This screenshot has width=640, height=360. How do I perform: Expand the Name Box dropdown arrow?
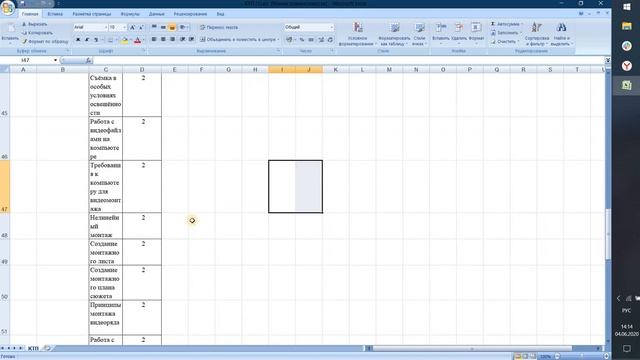(56, 60)
